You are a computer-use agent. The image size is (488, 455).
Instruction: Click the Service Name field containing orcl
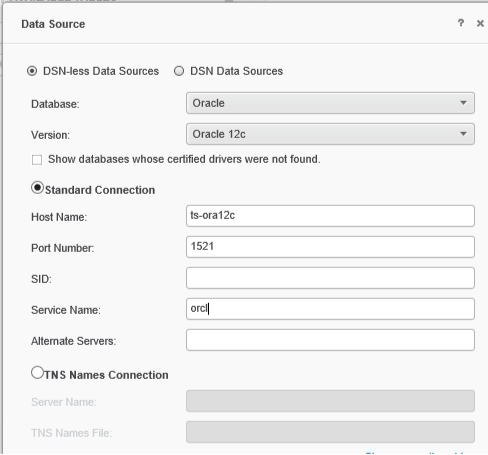[x=330, y=309]
